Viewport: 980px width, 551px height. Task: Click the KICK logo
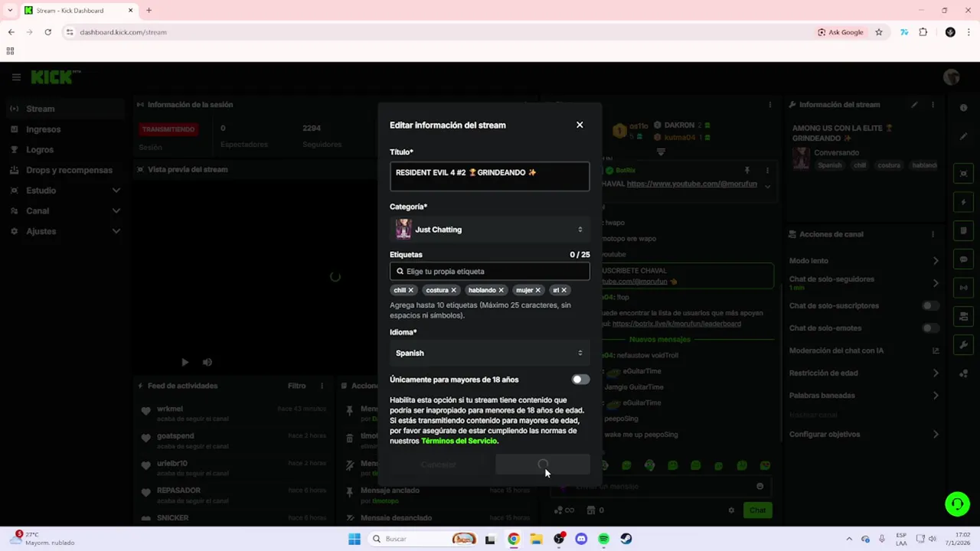coord(52,77)
